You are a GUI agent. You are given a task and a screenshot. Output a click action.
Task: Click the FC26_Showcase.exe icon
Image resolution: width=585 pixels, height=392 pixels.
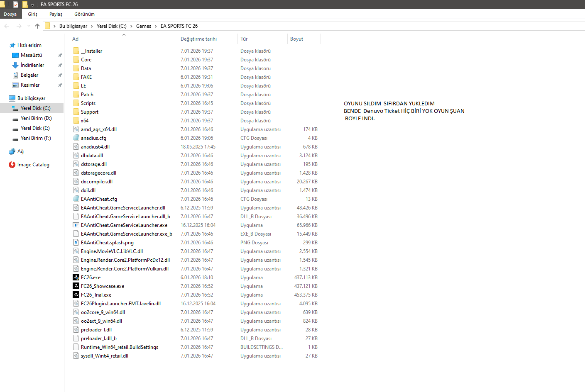click(x=76, y=286)
